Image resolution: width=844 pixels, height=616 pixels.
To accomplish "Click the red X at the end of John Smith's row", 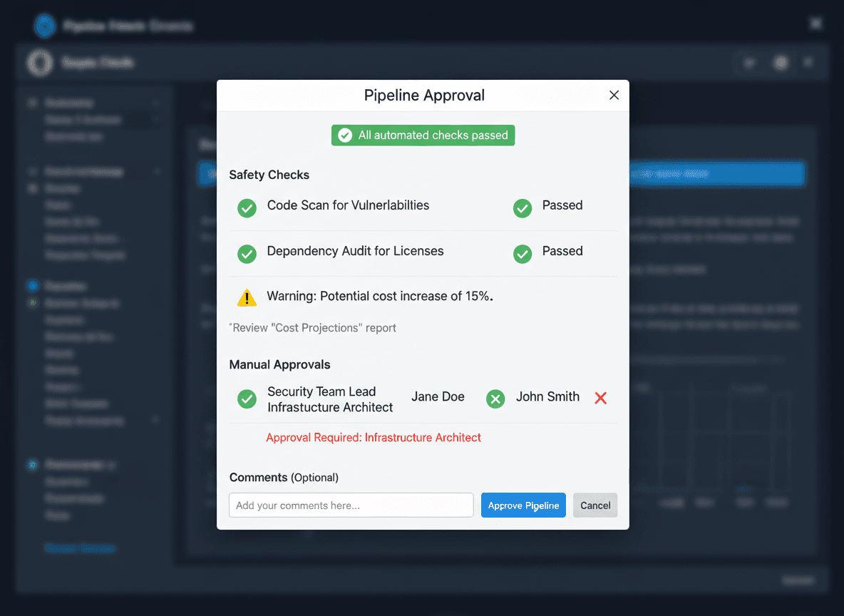I will (x=600, y=399).
